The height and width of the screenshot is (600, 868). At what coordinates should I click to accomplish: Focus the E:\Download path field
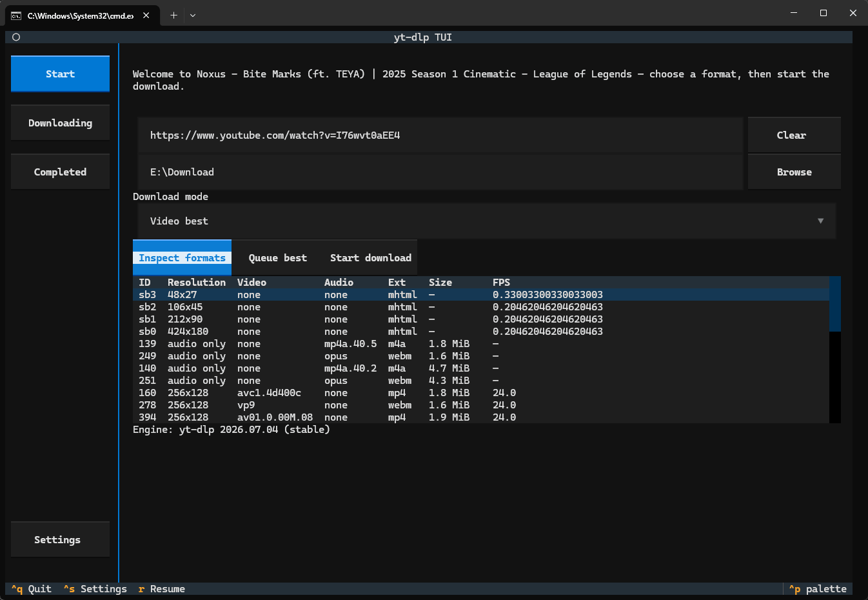click(440, 172)
